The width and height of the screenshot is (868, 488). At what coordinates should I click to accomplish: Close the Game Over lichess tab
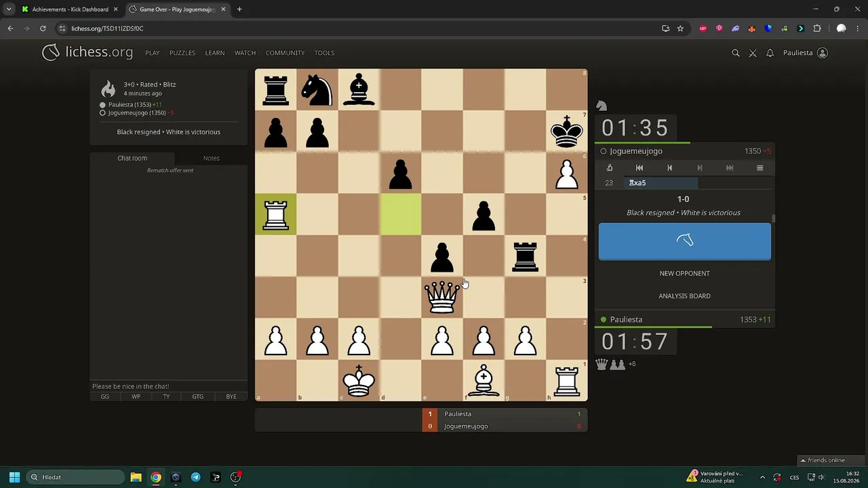pos(223,9)
